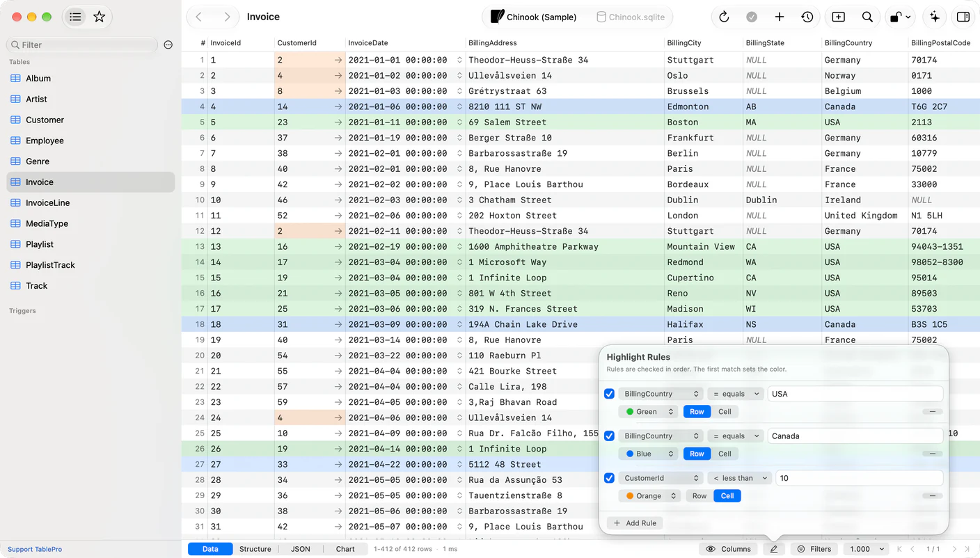Viewport: 980px width, 558px height.
Task: Open the Columns visibility button
Action: 729,549
